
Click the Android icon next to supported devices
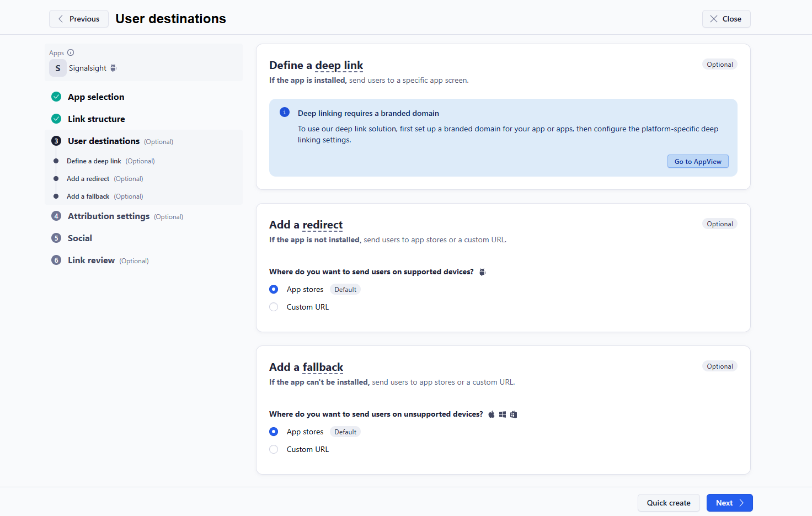[x=482, y=272]
